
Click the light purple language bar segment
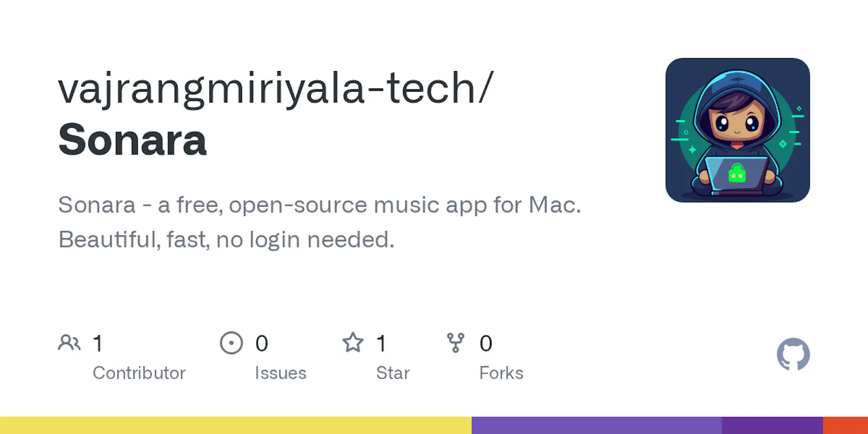click(597, 425)
